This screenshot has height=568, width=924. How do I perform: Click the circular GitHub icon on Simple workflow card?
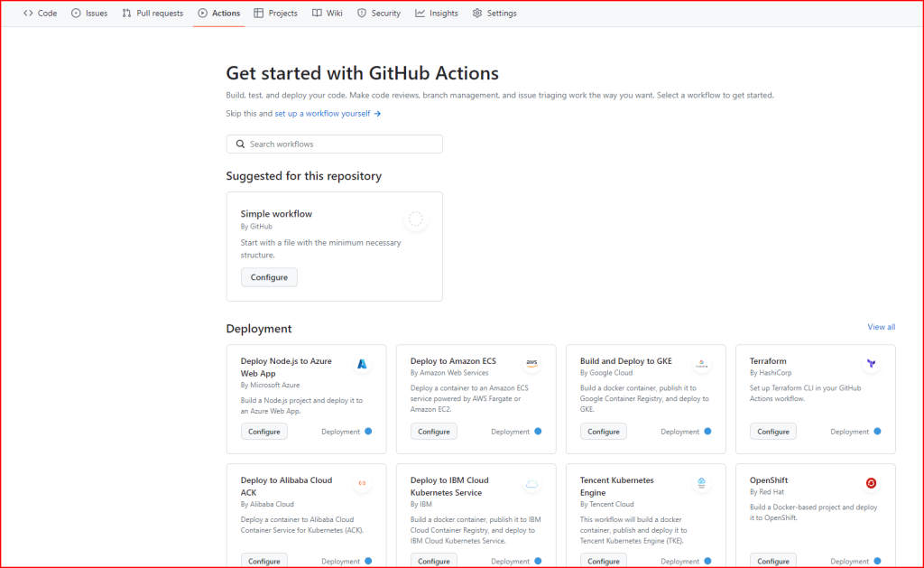pyautogui.click(x=415, y=219)
